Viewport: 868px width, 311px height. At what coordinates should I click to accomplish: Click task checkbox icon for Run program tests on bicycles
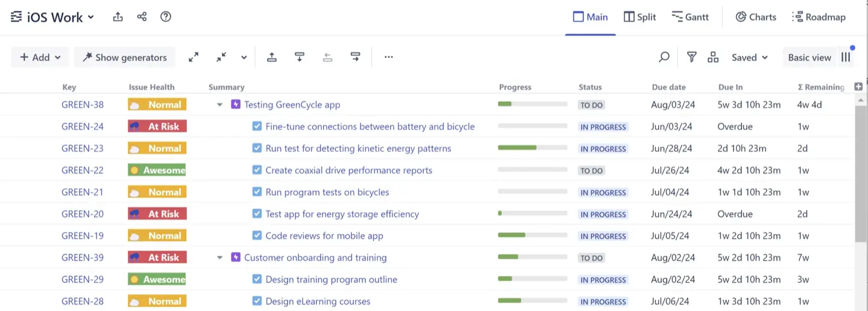coord(257,192)
